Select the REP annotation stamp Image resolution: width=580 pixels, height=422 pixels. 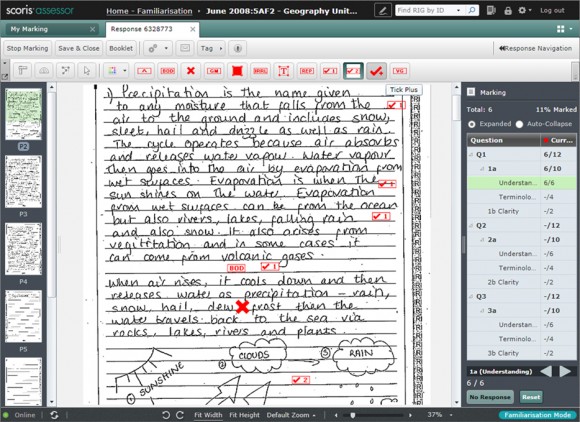307,71
